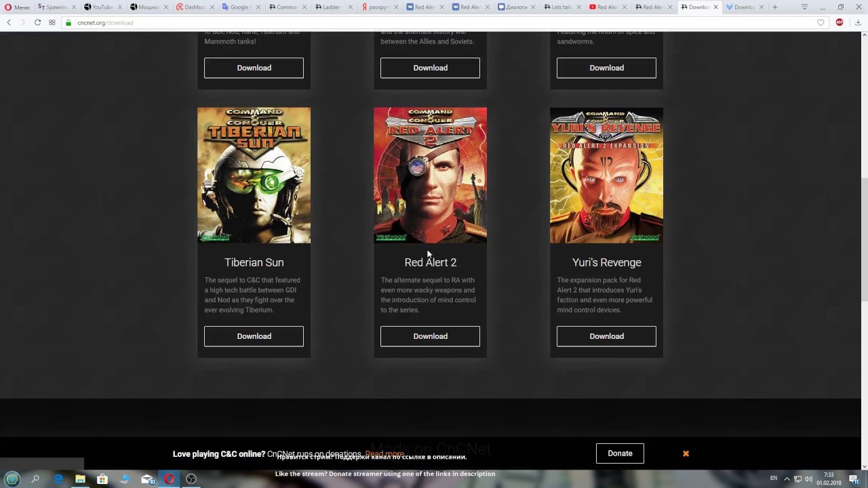Open the network status tray icon
The height and width of the screenshot is (488, 868).
pos(797,479)
